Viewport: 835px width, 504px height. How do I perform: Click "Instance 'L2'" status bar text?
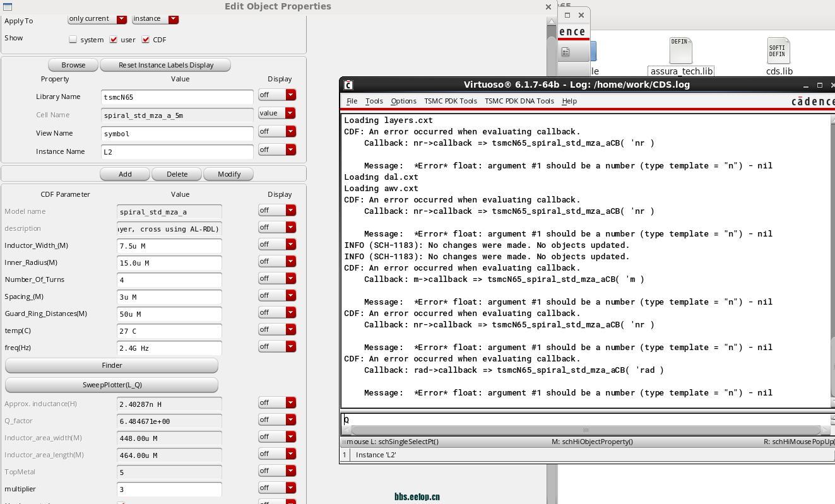tap(376, 455)
